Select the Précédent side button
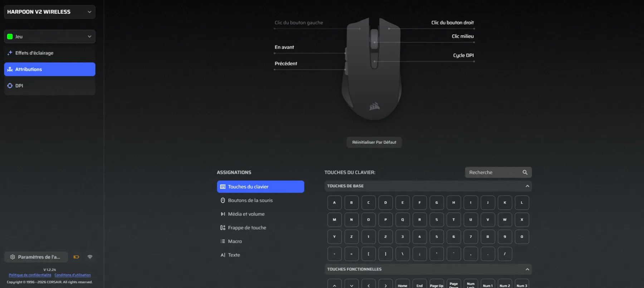The height and width of the screenshot is (288, 644). (x=286, y=63)
